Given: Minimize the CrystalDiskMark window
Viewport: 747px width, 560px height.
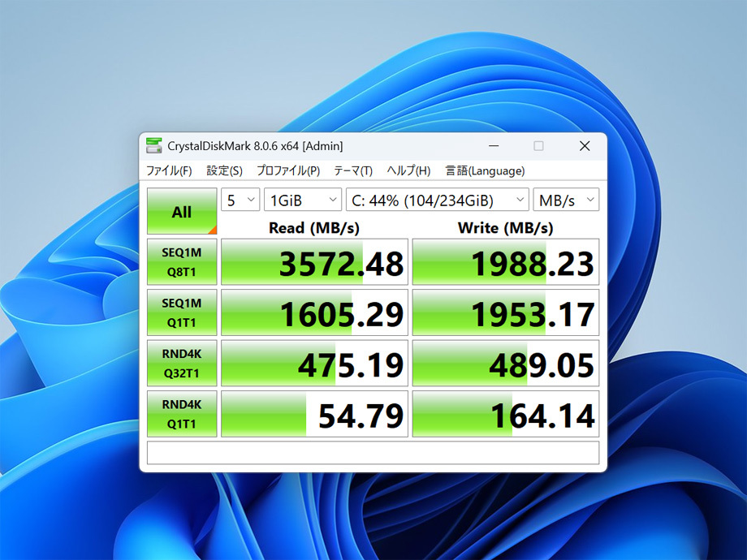Looking at the screenshot, I should pyautogui.click(x=494, y=146).
